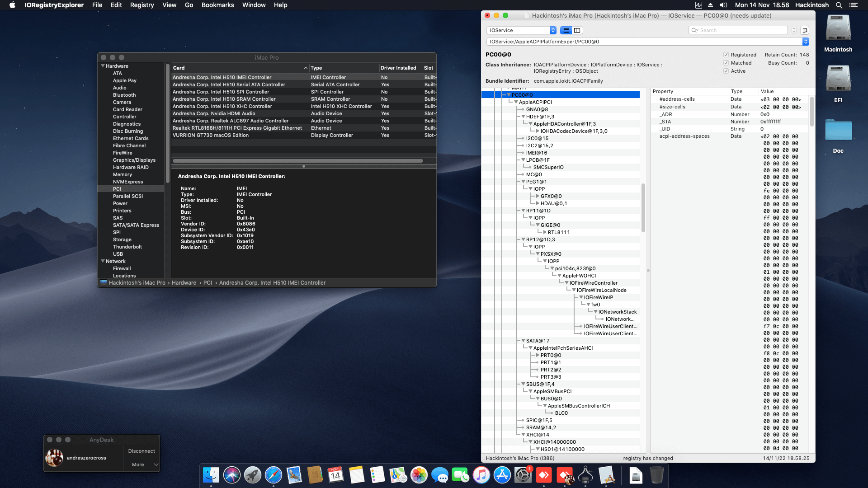Image resolution: width=868 pixels, height=488 pixels.
Task: Open Music app in the dock
Action: 481,475
